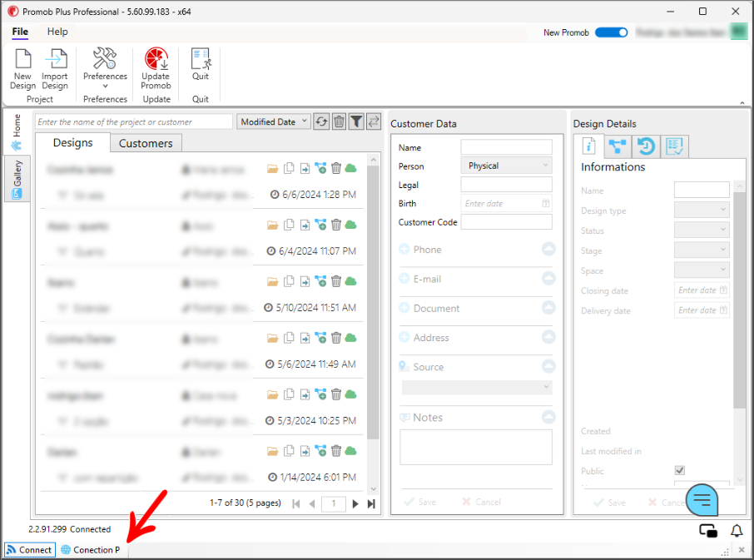
Task: Click the Birth date field
Action: (x=506, y=203)
